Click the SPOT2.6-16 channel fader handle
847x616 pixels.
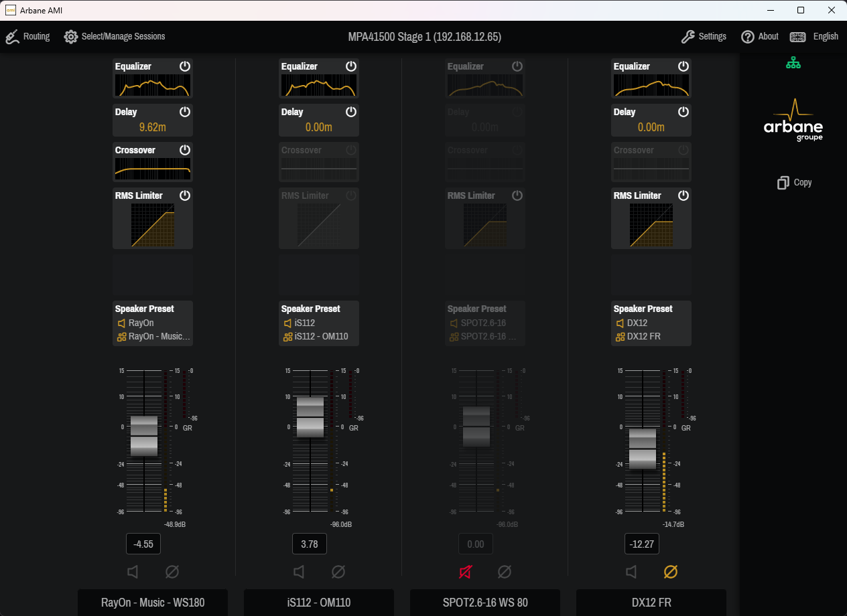click(x=476, y=427)
